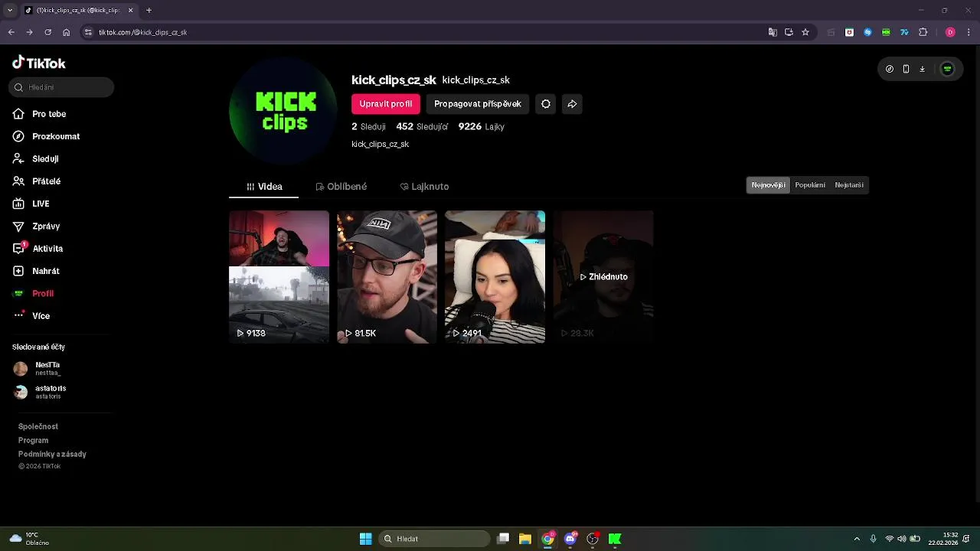Viewport: 980px width, 551px height.
Task: Focus the TikTok Hledání search field
Action: (x=61, y=87)
